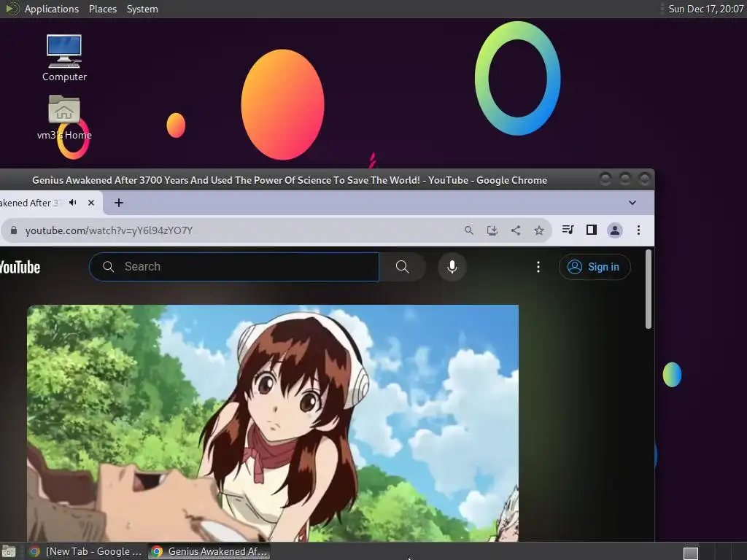The image size is (747, 560).
Task: Switch to New Tab - Google taskbar window
Action: click(x=86, y=551)
